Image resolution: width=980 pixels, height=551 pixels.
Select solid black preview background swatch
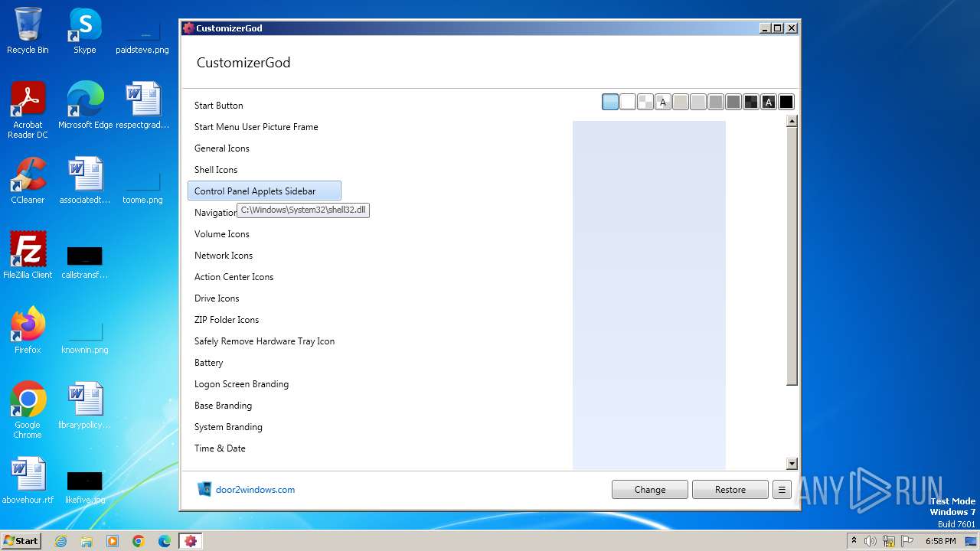pos(786,102)
